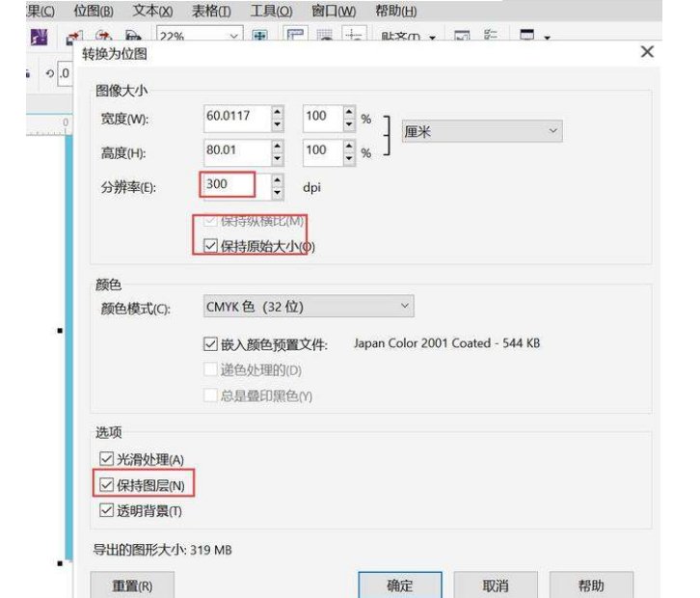This screenshot has width=700, height=598.
Task: Close the 转换为位图 dialog
Action: tap(647, 52)
